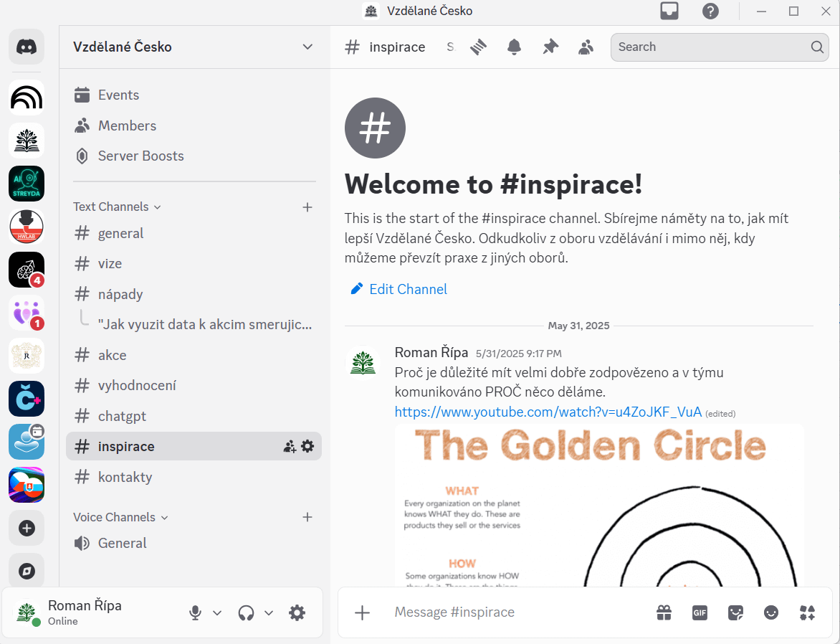The width and height of the screenshot is (840, 644).
Task: Join the General voice channel
Action: 194,543
